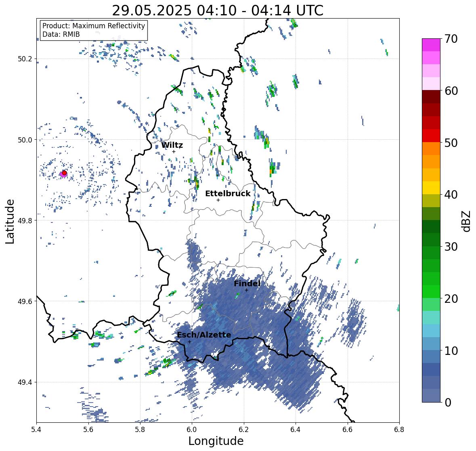This screenshot has width=476, height=451.
Task: Click the colorbar tick label 10
Action: click(x=451, y=350)
